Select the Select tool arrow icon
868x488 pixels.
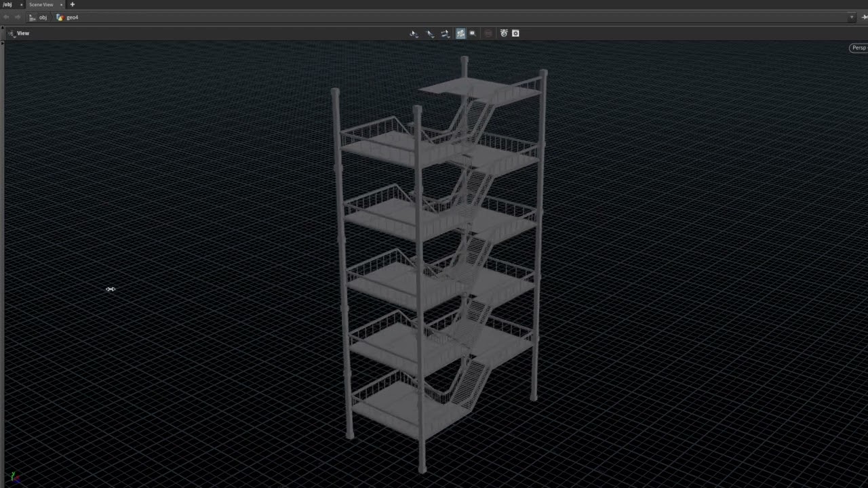[x=429, y=33]
